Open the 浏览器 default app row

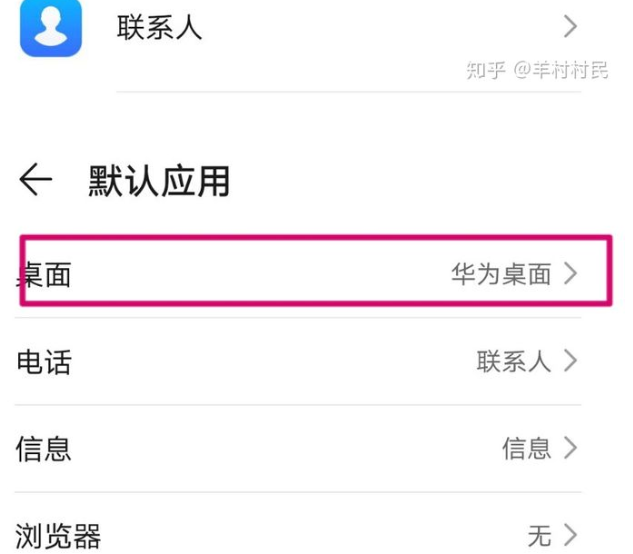tap(58, 535)
